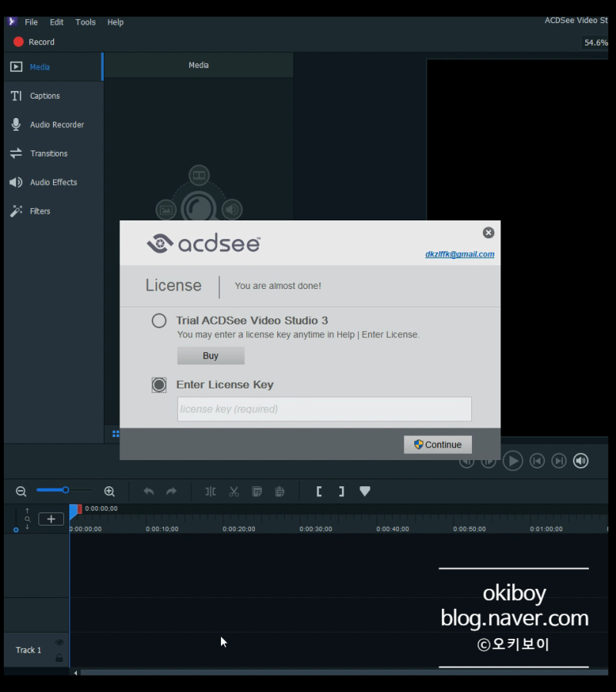
Task: Jump to the previous clip
Action: [537, 461]
